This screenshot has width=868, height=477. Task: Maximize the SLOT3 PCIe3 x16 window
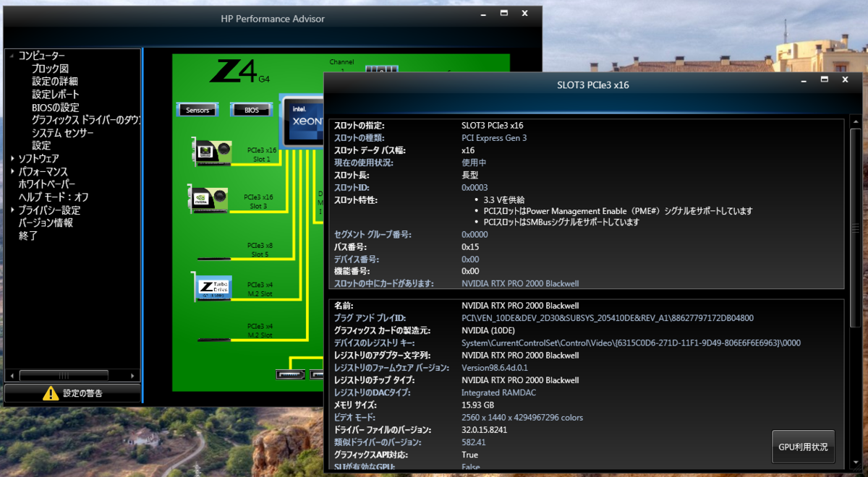(825, 79)
